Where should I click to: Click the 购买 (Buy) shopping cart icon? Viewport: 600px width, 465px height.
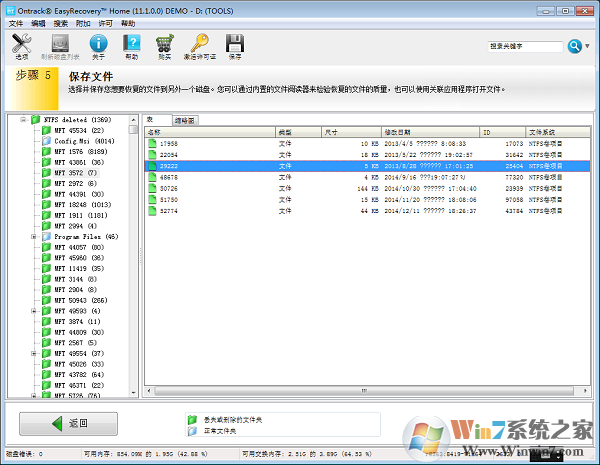[165, 44]
